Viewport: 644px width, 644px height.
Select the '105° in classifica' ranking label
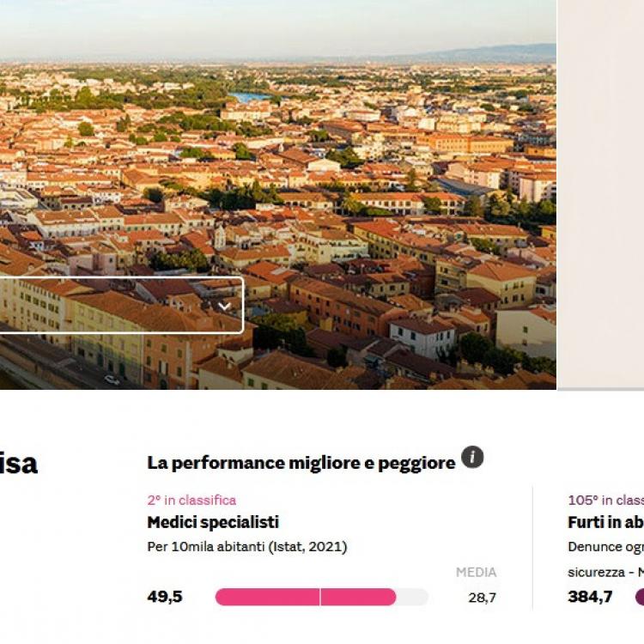(605, 500)
